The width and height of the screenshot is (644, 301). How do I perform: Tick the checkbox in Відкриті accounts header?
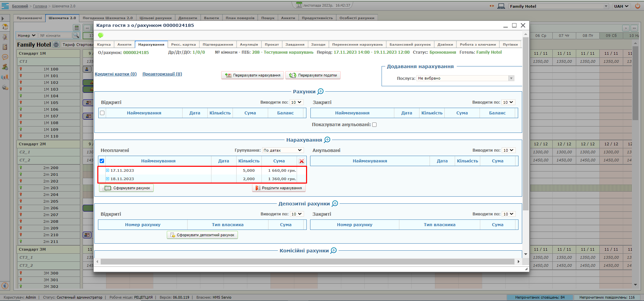click(x=102, y=113)
